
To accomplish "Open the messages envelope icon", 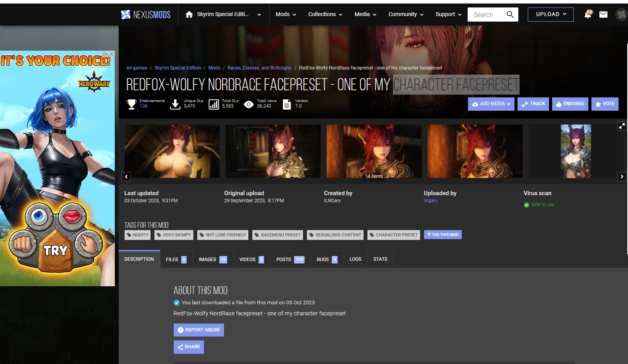I will pyautogui.click(x=603, y=15).
